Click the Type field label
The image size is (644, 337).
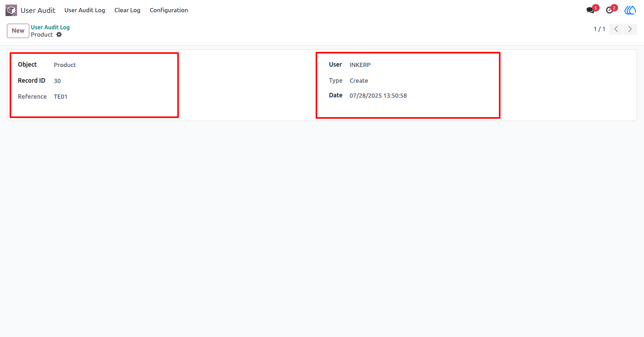(x=336, y=81)
